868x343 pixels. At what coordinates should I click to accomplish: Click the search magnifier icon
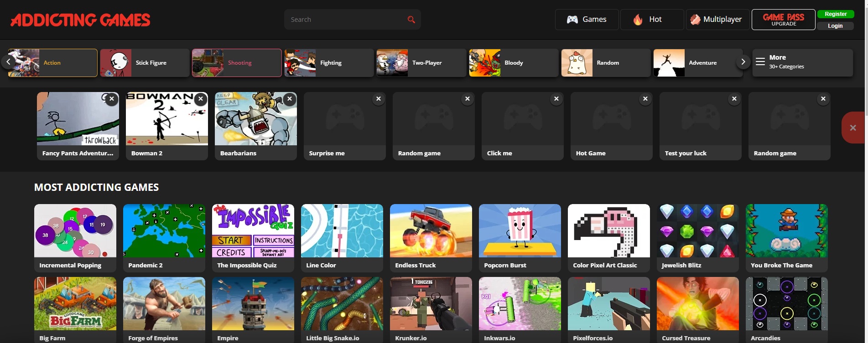coord(411,20)
